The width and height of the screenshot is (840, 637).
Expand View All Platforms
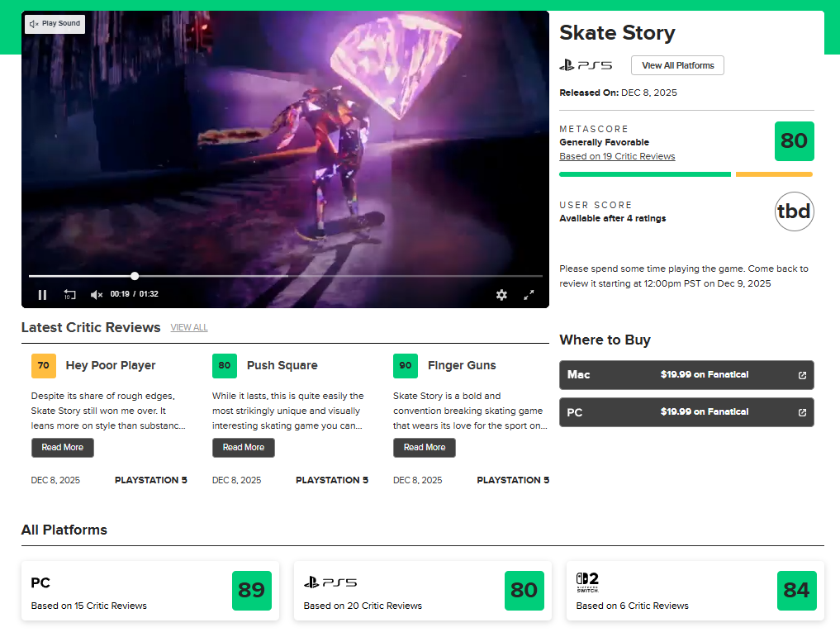click(x=677, y=64)
